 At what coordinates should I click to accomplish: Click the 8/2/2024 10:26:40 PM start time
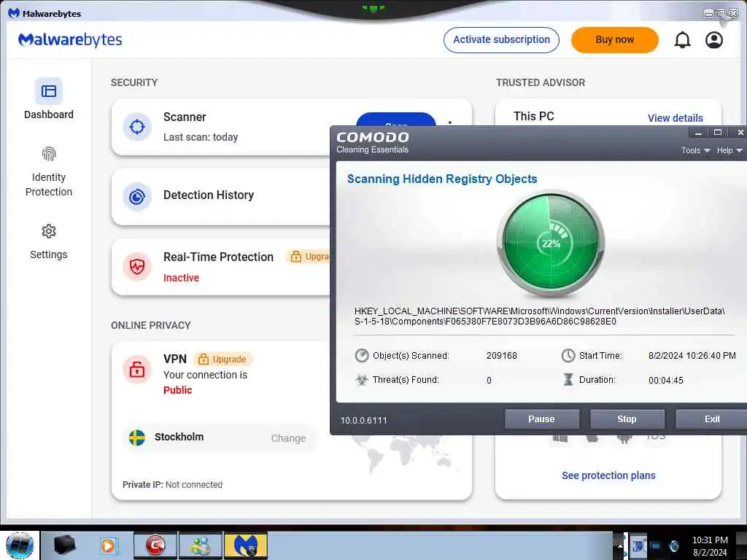(692, 356)
